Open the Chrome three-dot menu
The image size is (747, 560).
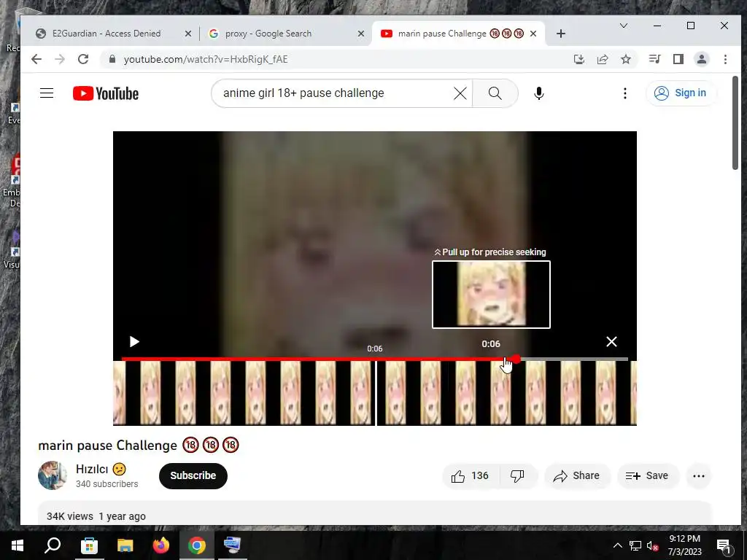(x=725, y=59)
